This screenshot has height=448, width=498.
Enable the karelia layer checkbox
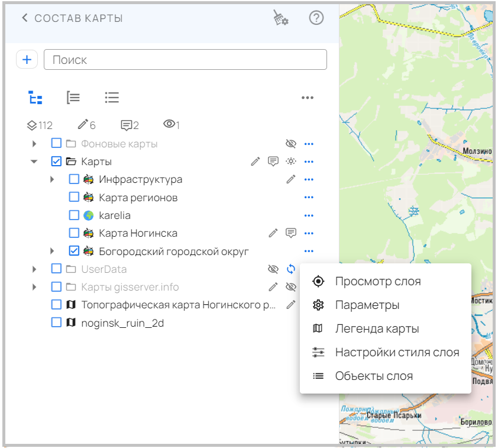tap(74, 215)
